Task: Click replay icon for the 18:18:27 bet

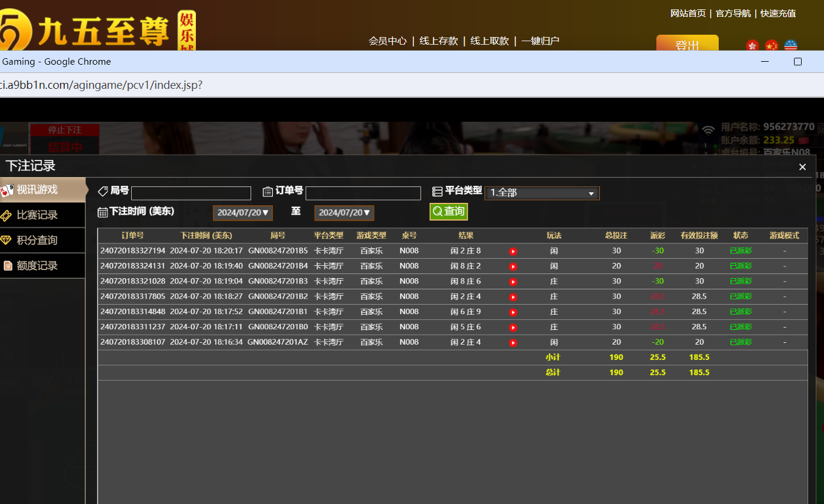Action: coord(513,297)
